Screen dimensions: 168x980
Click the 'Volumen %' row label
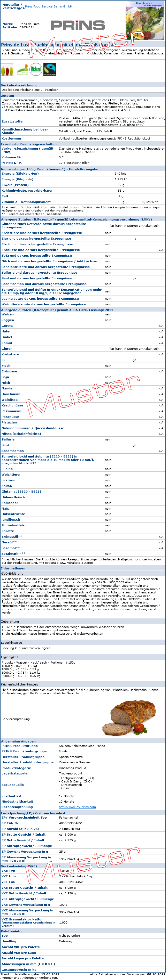pos(11,157)
